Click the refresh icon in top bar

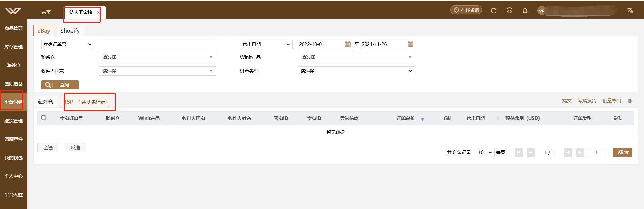494,11
